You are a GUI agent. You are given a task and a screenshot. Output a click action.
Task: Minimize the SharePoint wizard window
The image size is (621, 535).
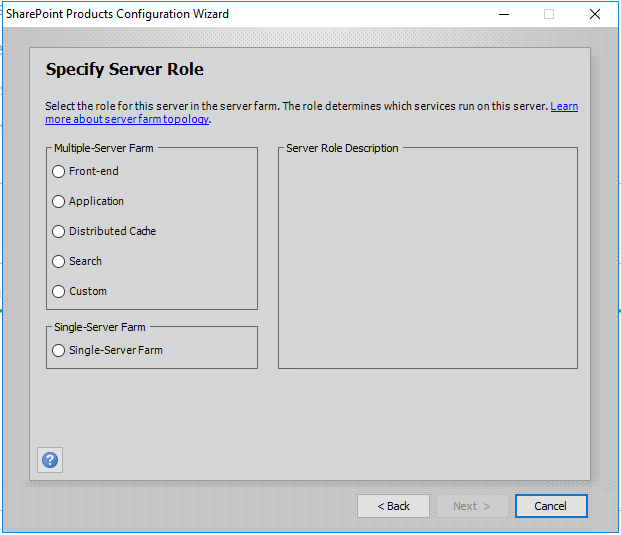tap(504, 14)
